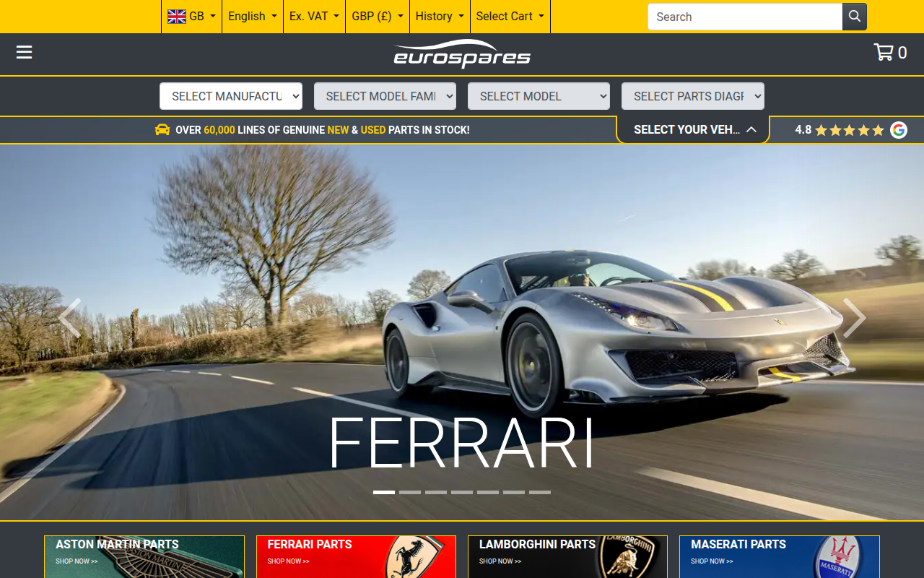
Task: Click into the Search input field
Action: 745,17
